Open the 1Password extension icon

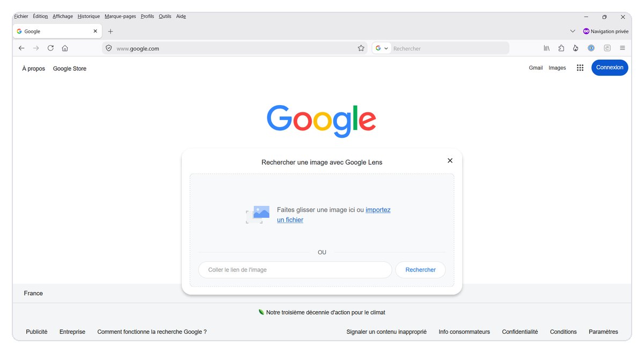pyautogui.click(x=591, y=48)
